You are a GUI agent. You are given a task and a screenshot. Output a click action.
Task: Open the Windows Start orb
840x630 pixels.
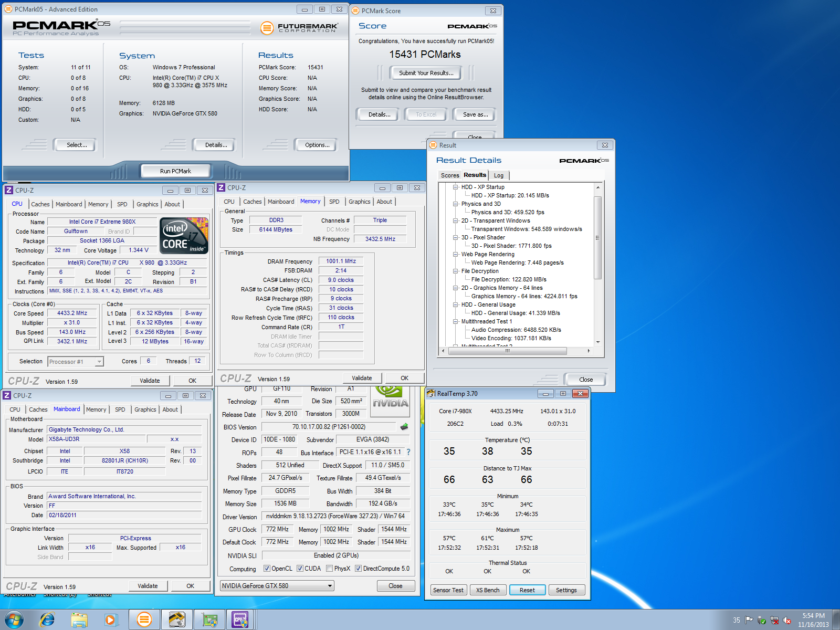(14, 619)
